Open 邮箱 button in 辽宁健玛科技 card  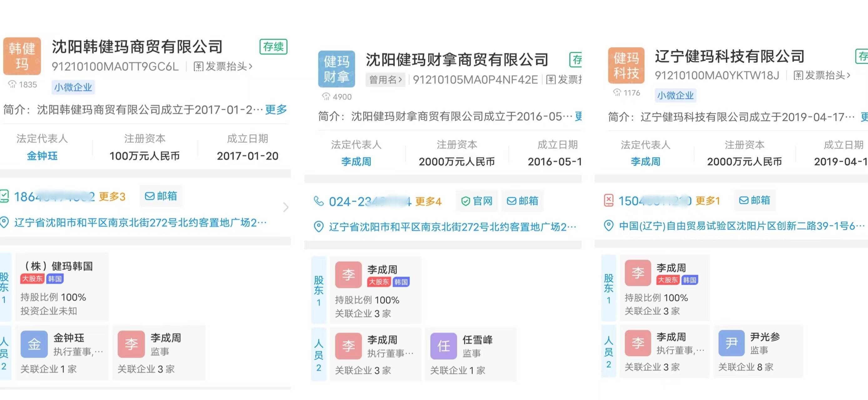click(754, 200)
